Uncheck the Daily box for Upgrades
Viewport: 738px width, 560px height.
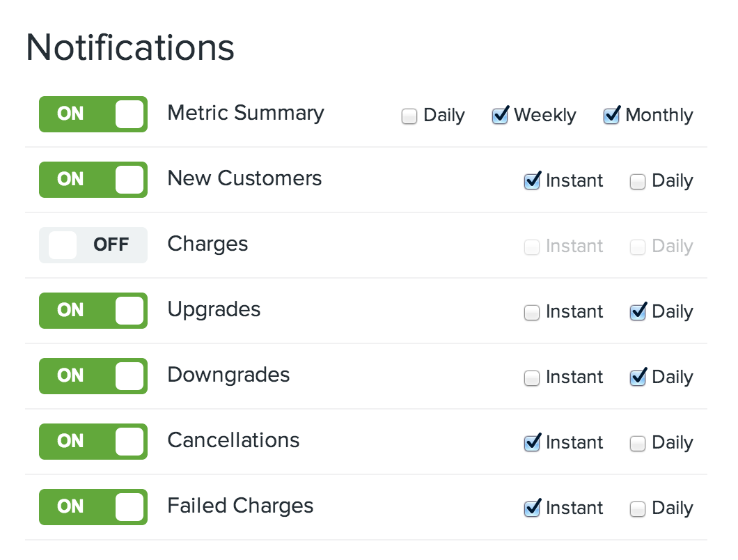click(638, 313)
